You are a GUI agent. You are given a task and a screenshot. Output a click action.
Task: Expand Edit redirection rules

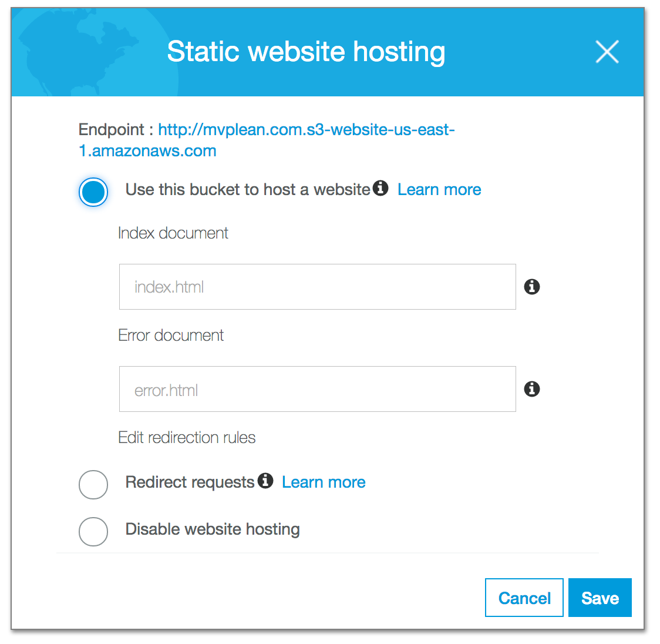[x=187, y=437]
